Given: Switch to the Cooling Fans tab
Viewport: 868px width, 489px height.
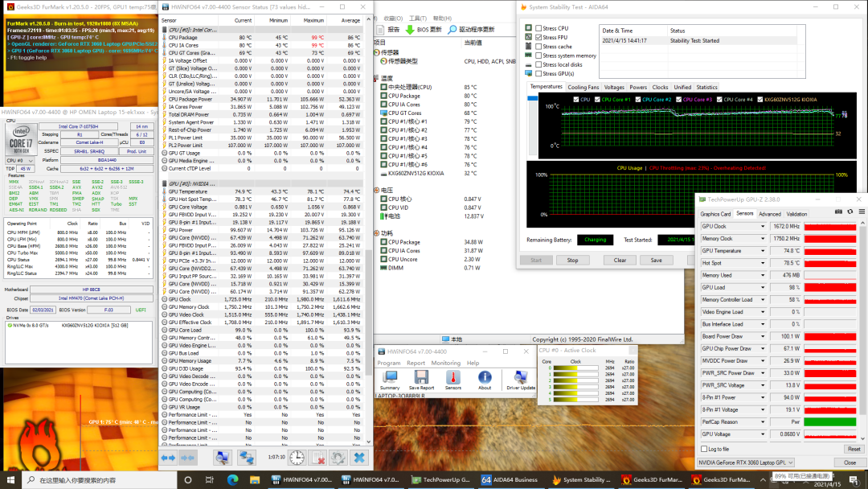Looking at the screenshot, I should 583,87.
